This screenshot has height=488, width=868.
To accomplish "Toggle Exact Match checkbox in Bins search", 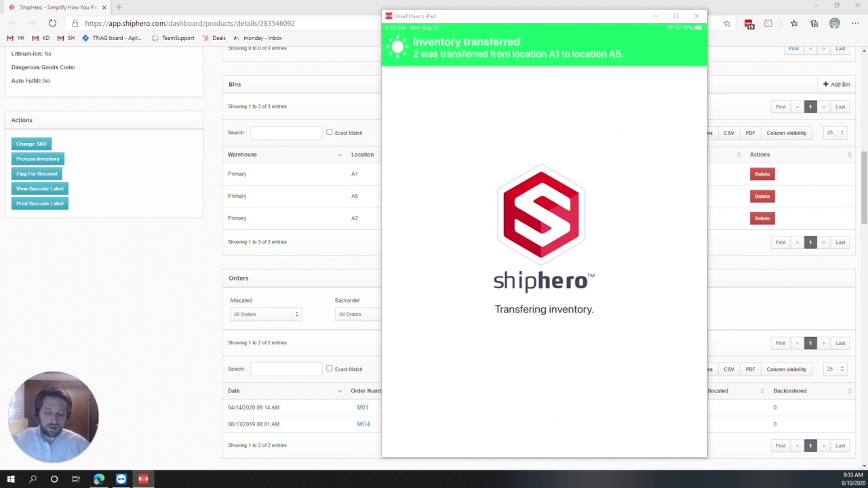I will pos(330,132).
